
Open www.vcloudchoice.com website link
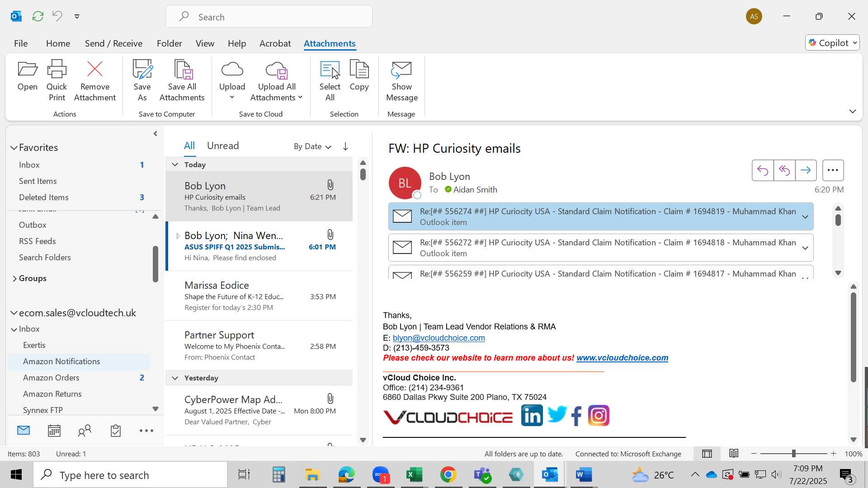[622, 358]
